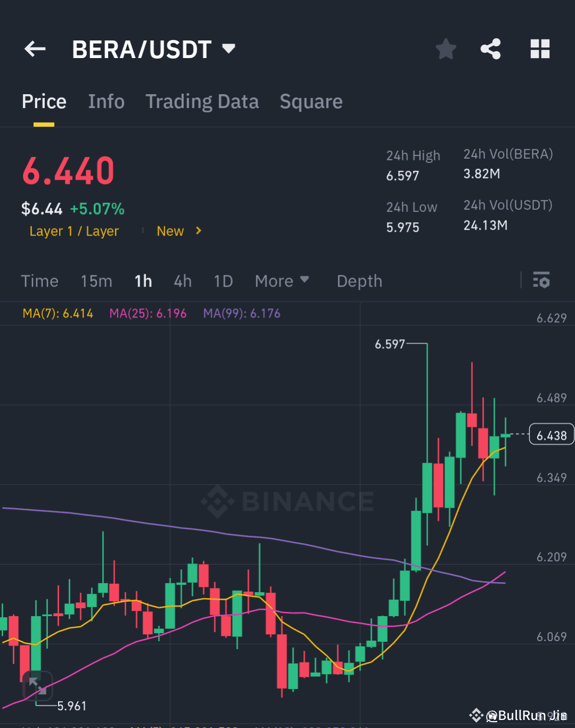575x728 pixels.
Task: Tap the 24h Vol(USDT) value 24.13M
Action: (485, 225)
